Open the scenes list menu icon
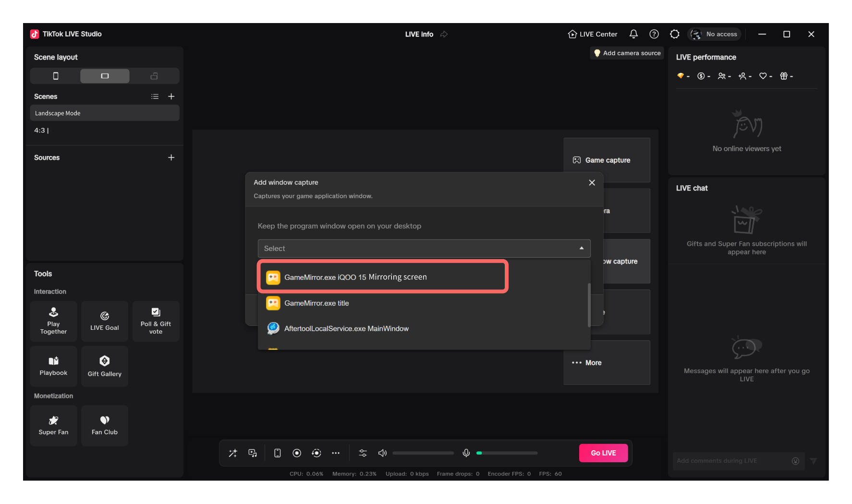The width and height of the screenshot is (852, 504). point(155,96)
